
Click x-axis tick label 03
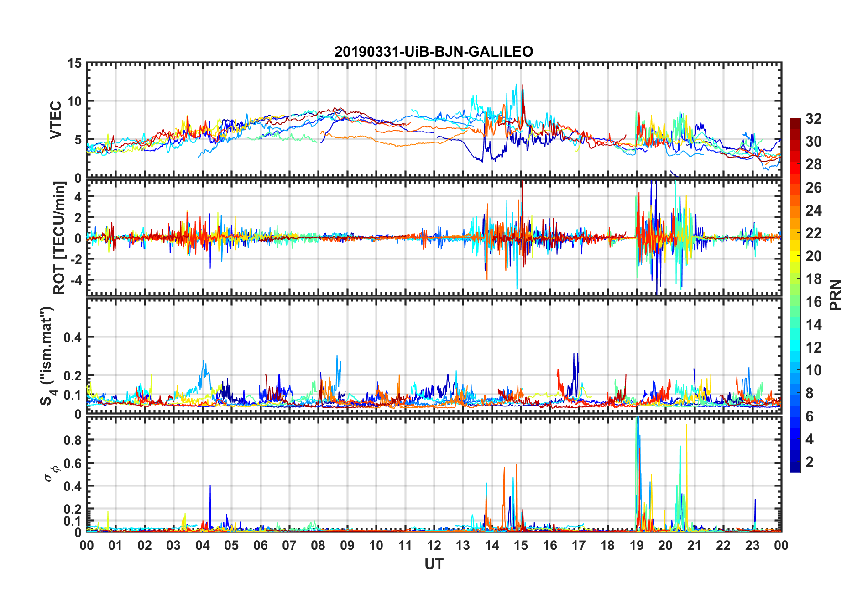tap(173, 545)
